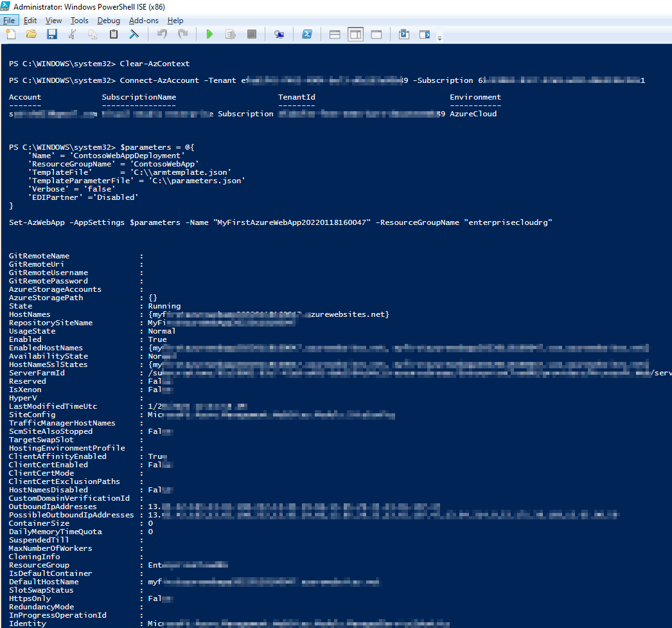This screenshot has width=672, height=628.
Task: Click the AzureStoragePath property label
Action: [46, 298]
